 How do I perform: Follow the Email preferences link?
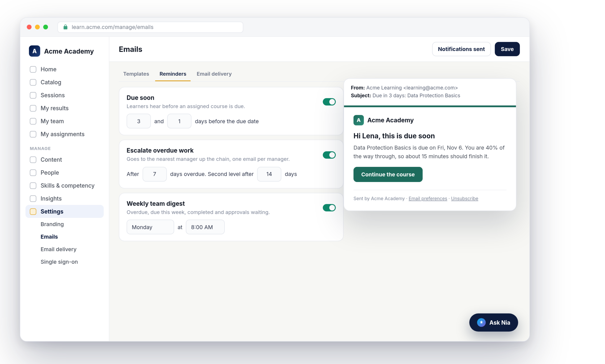point(428,199)
